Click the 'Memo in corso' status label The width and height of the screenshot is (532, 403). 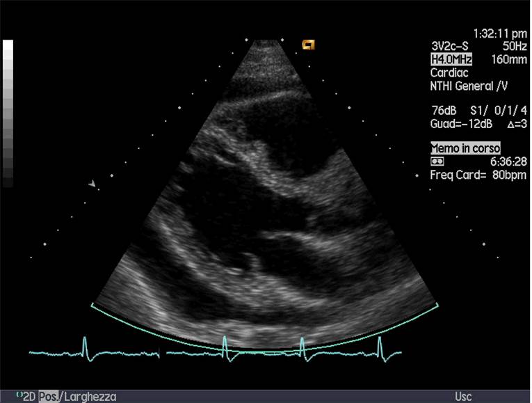[x=465, y=148]
